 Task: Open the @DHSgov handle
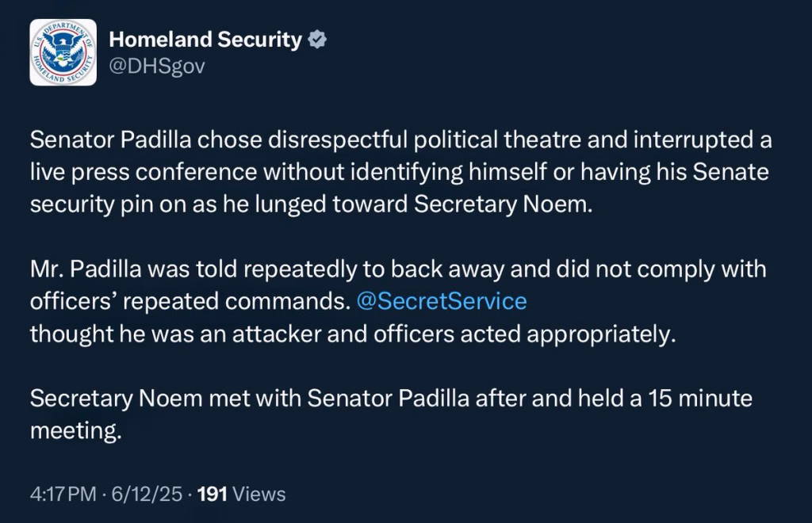(157, 67)
